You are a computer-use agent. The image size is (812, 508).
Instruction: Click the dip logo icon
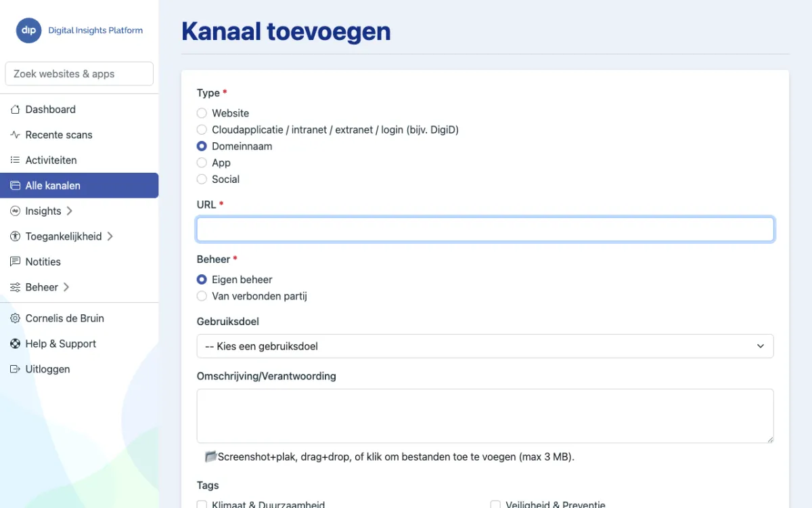[28, 30]
